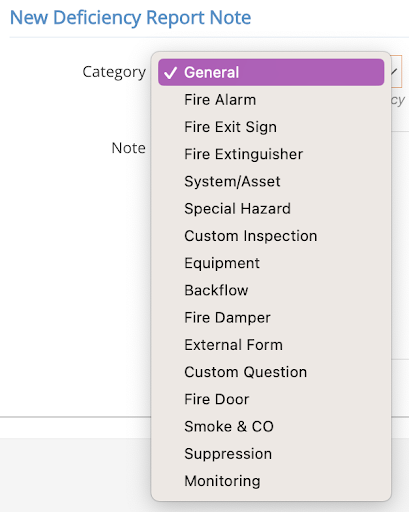
Task: Click the checkmark icon beside General
Action: pyautogui.click(x=170, y=72)
